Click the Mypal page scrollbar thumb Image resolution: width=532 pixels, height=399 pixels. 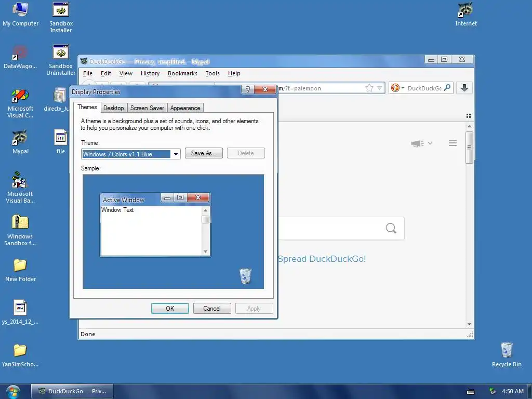tap(469, 148)
